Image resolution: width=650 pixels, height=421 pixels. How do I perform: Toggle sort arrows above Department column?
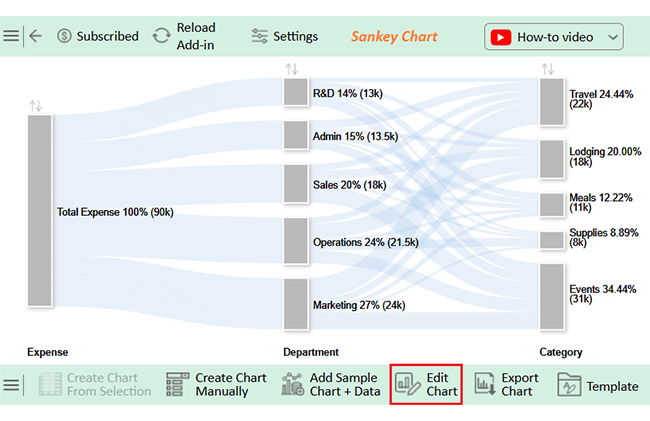click(x=291, y=69)
